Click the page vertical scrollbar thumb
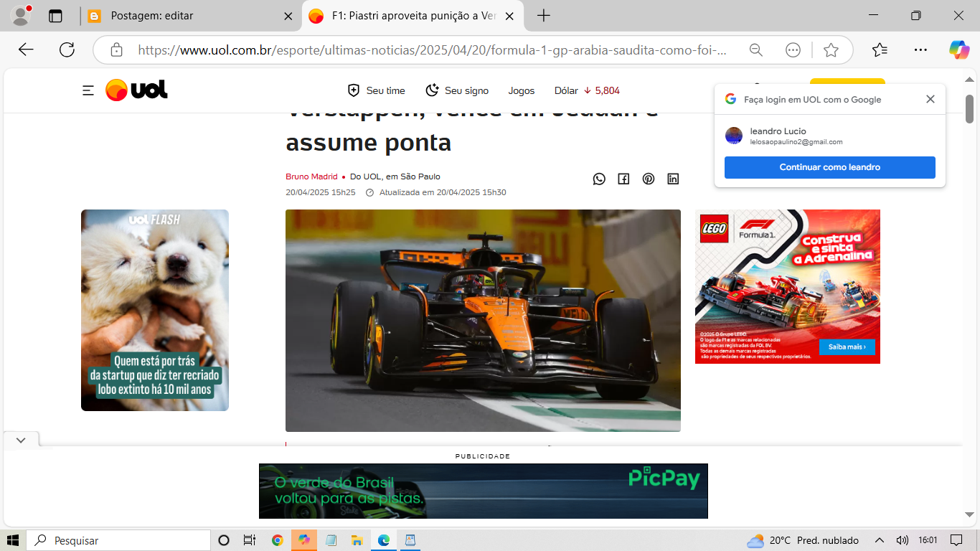Screen dimensions: 980x551 [x=969, y=109]
